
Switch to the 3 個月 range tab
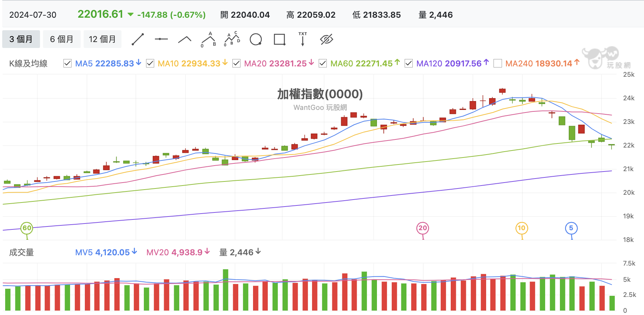21,39
